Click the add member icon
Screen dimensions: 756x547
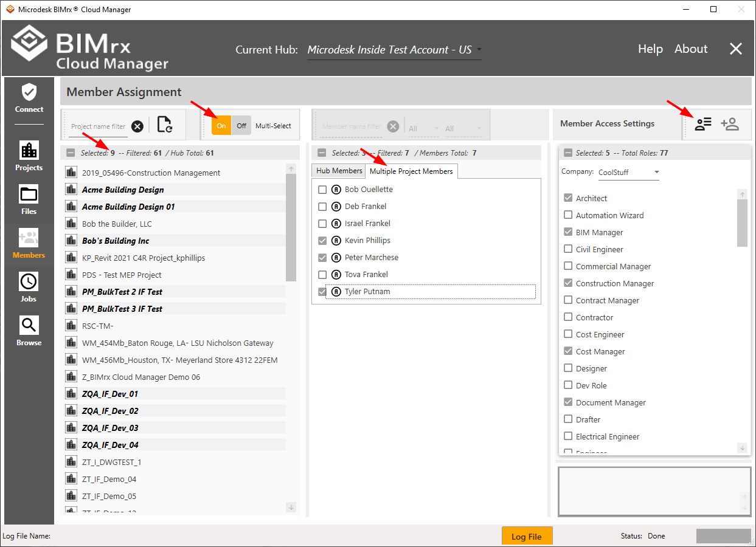[x=730, y=125]
